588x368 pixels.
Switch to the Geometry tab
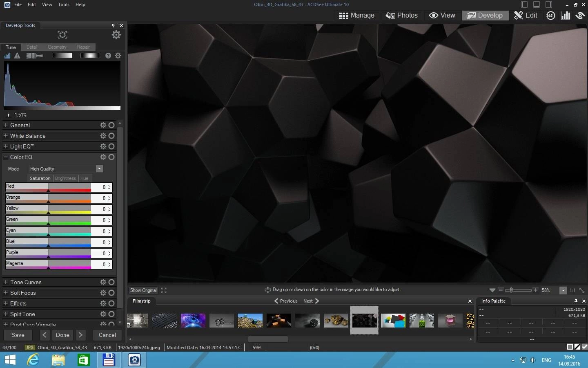(x=57, y=47)
